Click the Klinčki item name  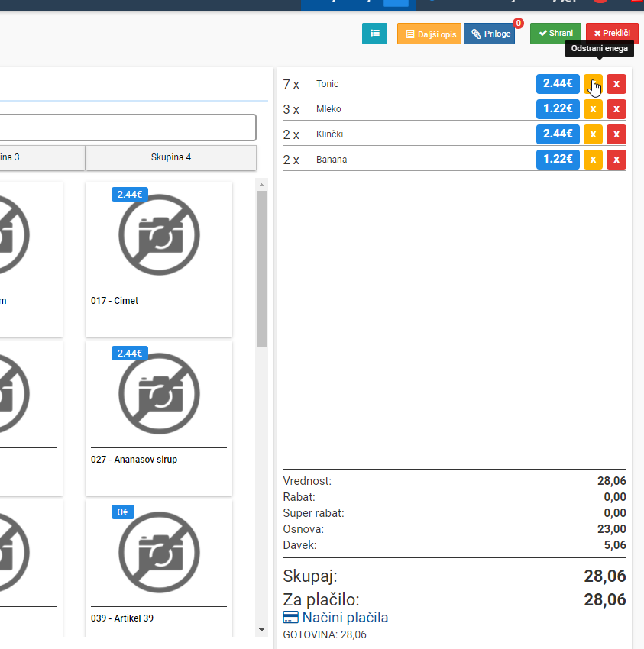click(x=330, y=134)
